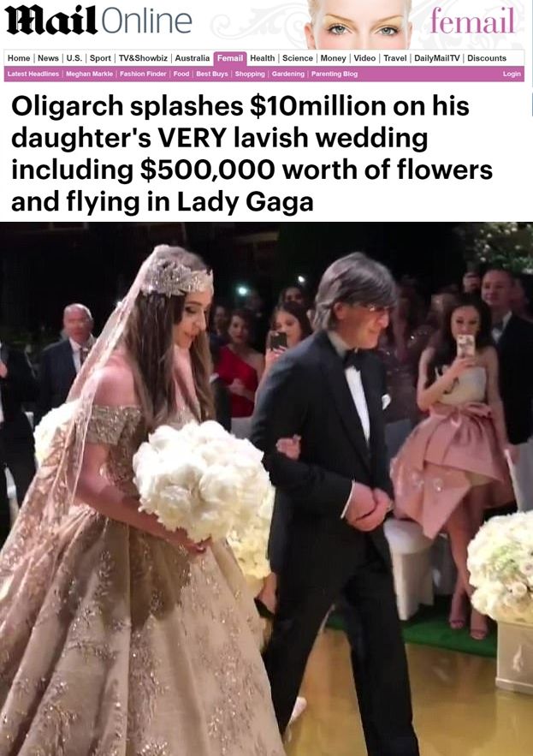Viewport: 533px width, 756px height.
Task: Select the Travel menu item
Action: click(x=394, y=58)
